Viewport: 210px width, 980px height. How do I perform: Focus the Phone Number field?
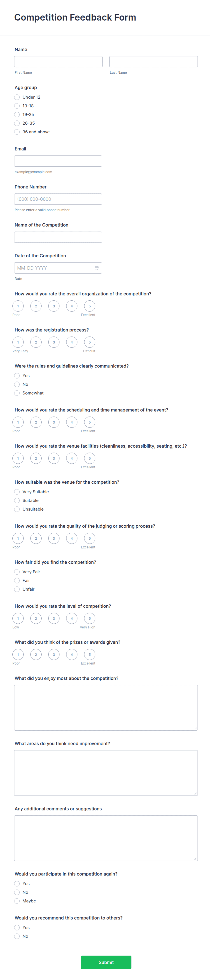pyautogui.click(x=58, y=199)
